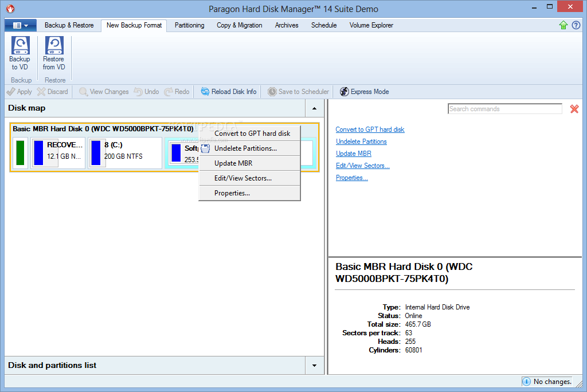Click the Apply checkmark icon
The image size is (587, 392).
point(11,92)
